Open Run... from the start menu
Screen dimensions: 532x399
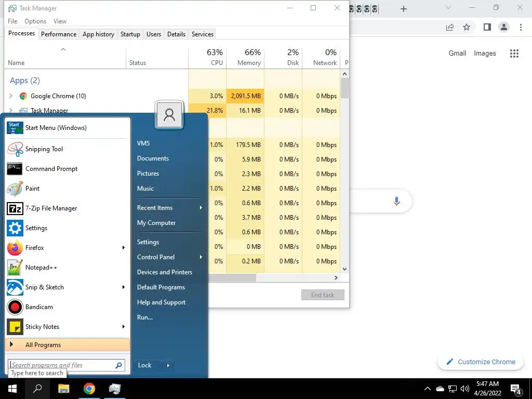point(145,317)
